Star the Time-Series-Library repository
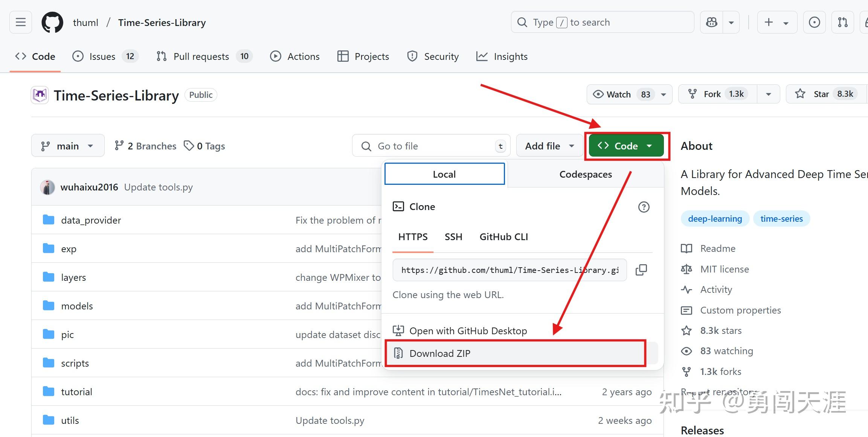 [x=821, y=94]
